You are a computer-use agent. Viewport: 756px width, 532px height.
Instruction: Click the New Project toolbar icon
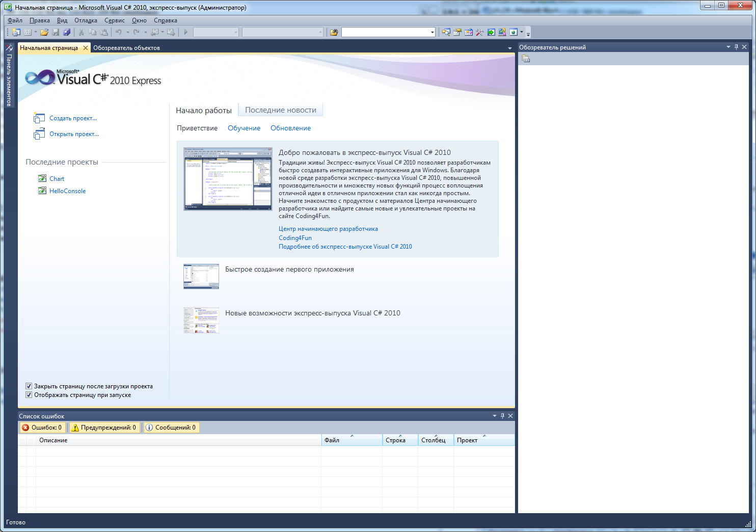16,32
